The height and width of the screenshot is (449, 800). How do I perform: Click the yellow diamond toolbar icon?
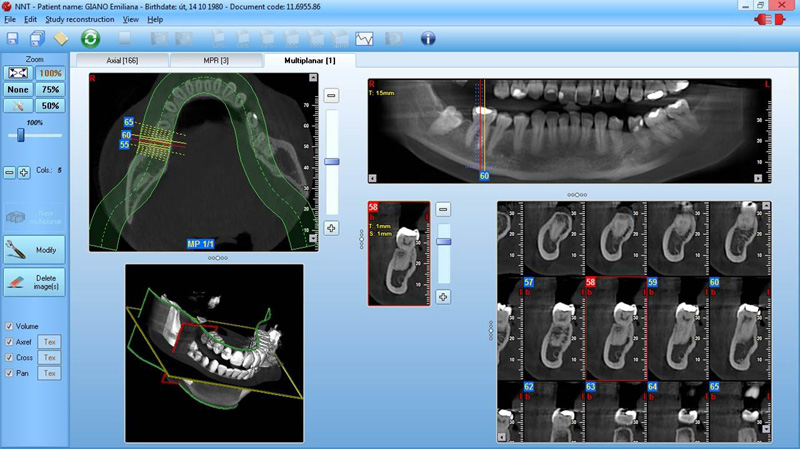click(x=61, y=39)
